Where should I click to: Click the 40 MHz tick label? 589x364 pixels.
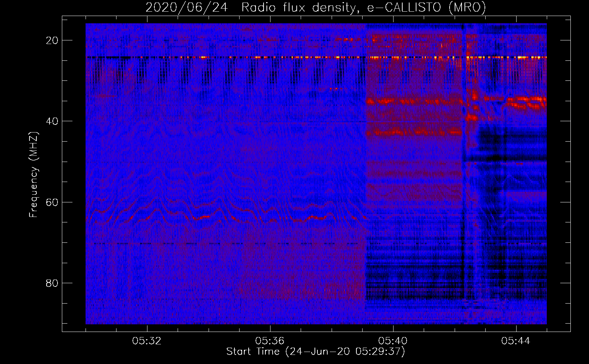(x=52, y=121)
